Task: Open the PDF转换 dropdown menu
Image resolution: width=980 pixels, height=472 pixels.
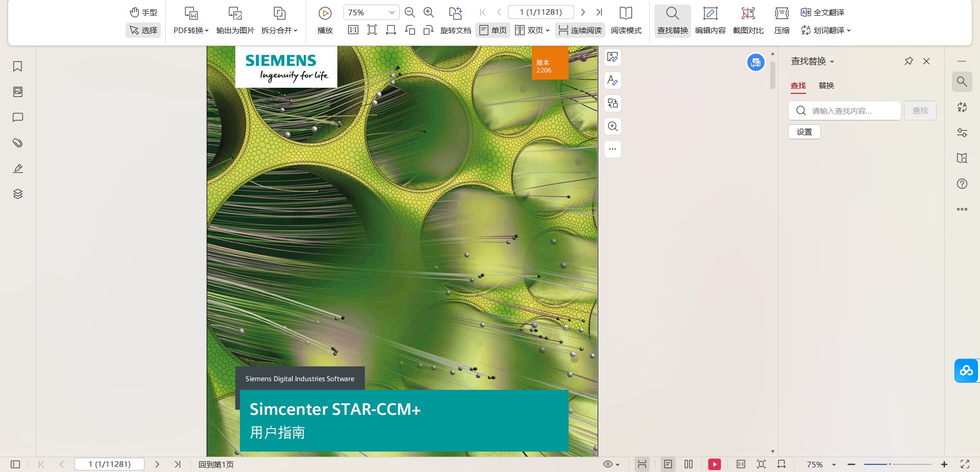Action: coord(191,30)
